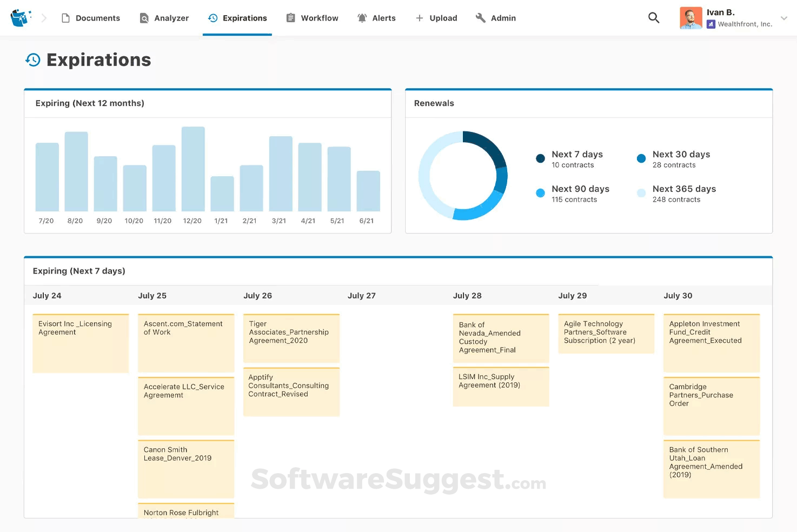Screen dimensions: 797x532
Task: Click the Workflow clipboard icon
Action: coord(290,18)
